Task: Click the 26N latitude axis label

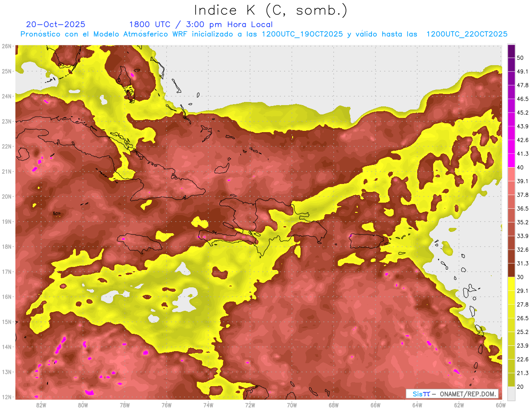Action: tap(7, 46)
